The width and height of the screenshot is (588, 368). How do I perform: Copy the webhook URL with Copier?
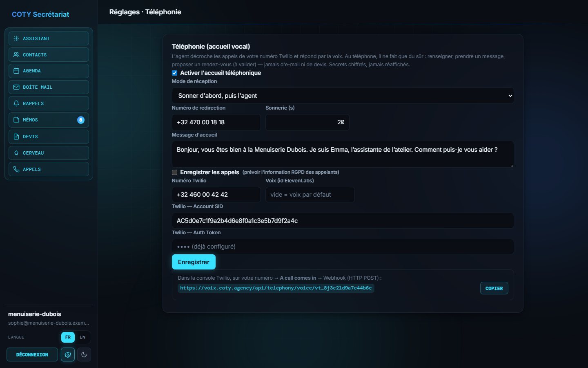pyautogui.click(x=494, y=288)
